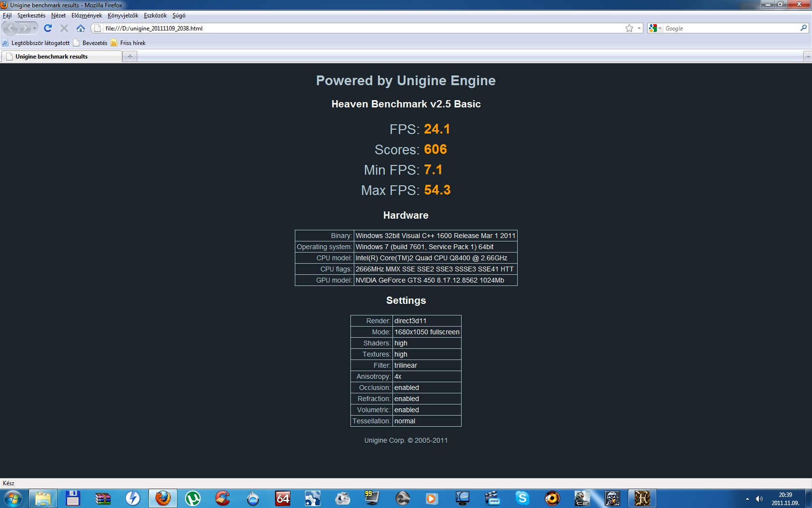The image size is (812, 508).
Task: Launch CCleaner from the taskbar
Action: pyautogui.click(x=223, y=498)
